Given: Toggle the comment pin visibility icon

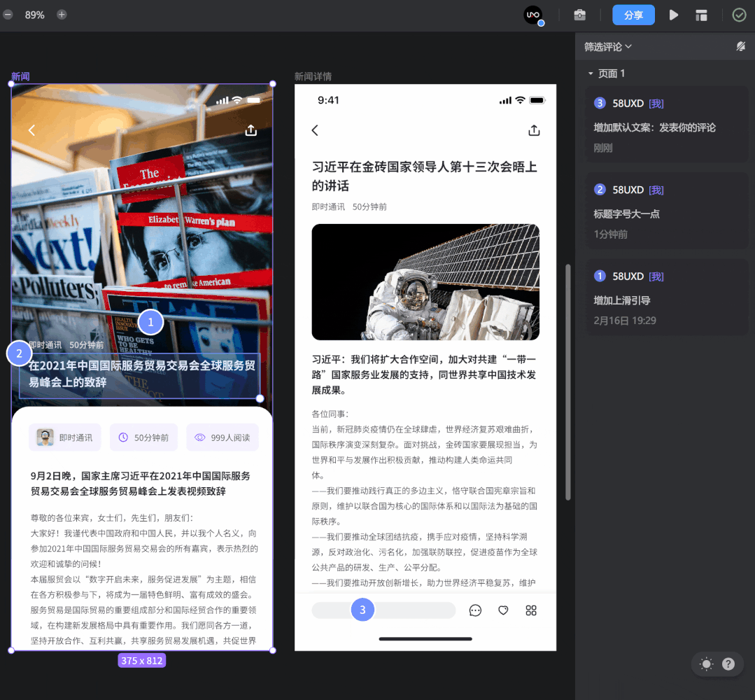Looking at the screenshot, I should click(x=740, y=46).
